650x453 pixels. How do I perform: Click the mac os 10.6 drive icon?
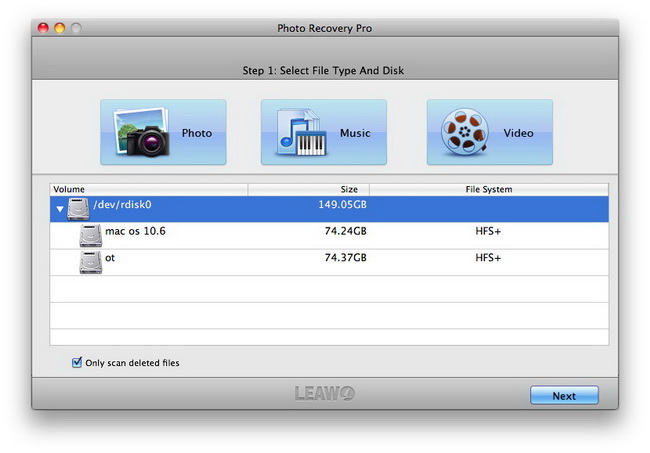click(x=90, y=235)
